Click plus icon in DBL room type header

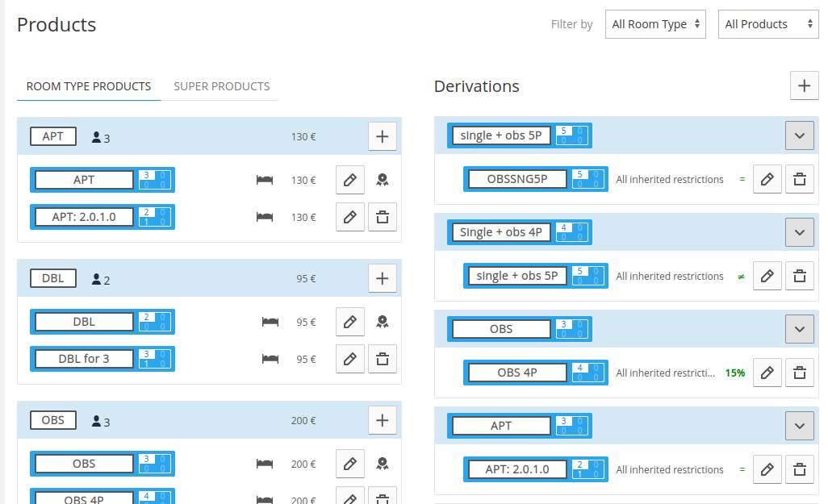(383, 278)
